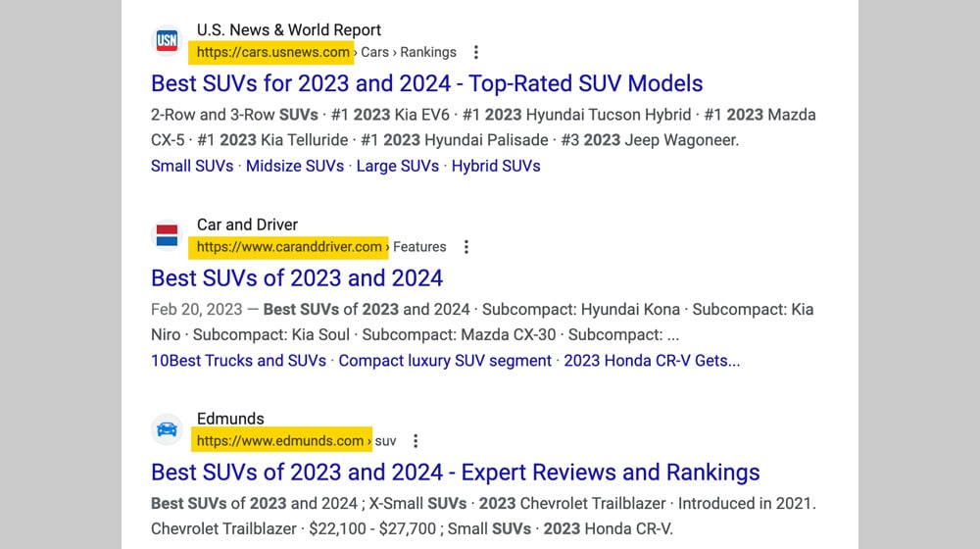Open 'Best SUVs for 2023 and 2024 - Top-Rated SUV Models'
Viewport: 980px width, 549px height.
pyautogui.click(x=426, y=83)
